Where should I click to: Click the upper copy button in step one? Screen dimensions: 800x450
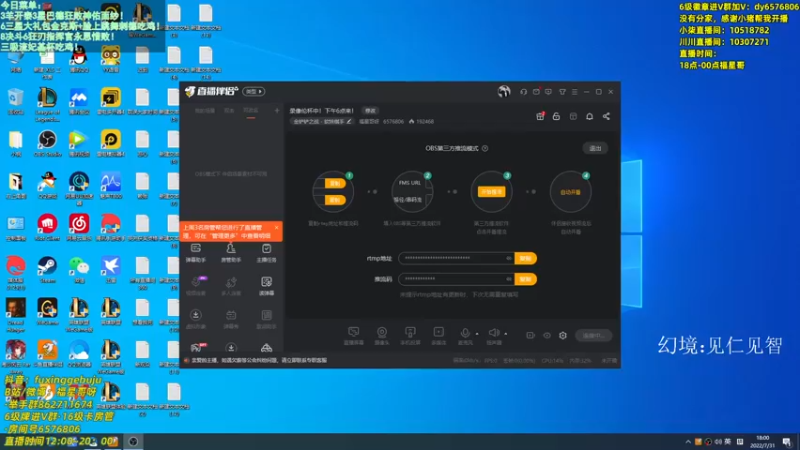pyautogui.click(x=335, y=184)
